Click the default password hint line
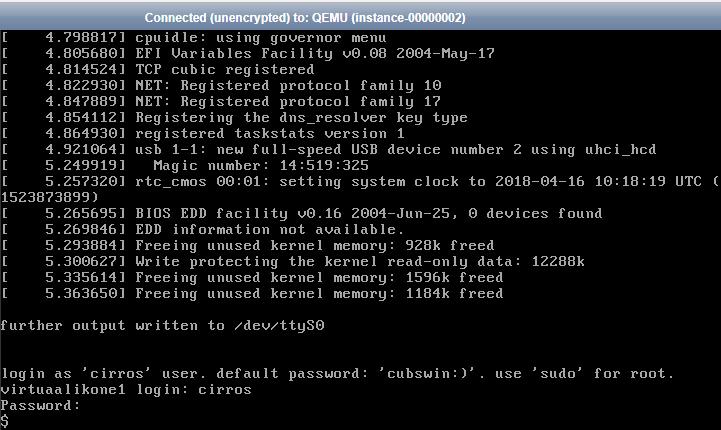 pos(337,373)
